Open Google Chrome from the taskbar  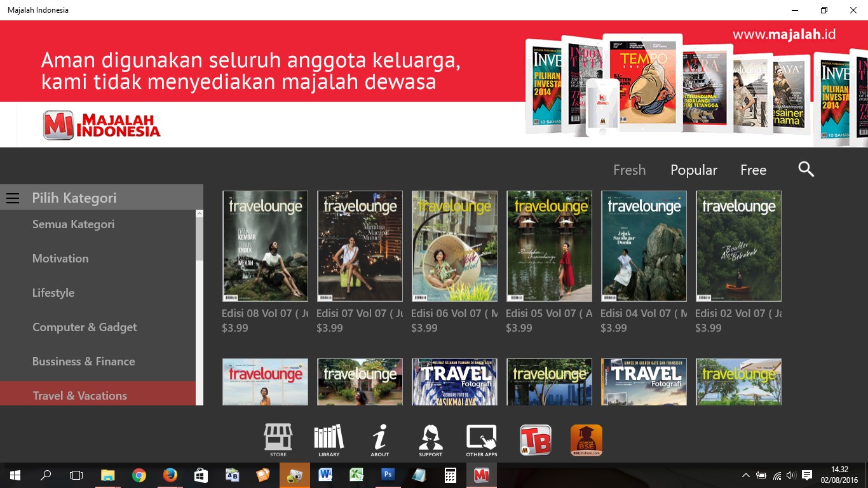(139, 475)
